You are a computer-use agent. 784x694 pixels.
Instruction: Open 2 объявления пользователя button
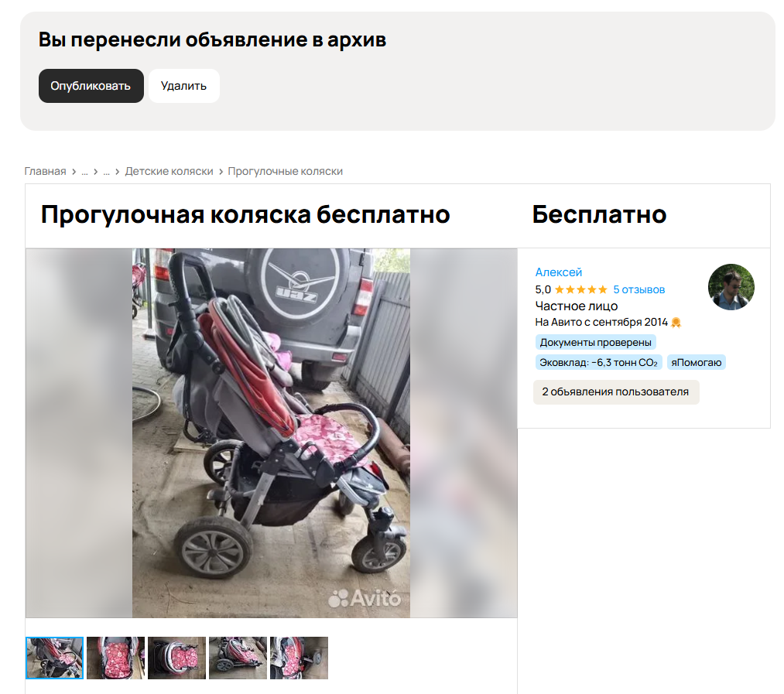(x=615, y=392)
